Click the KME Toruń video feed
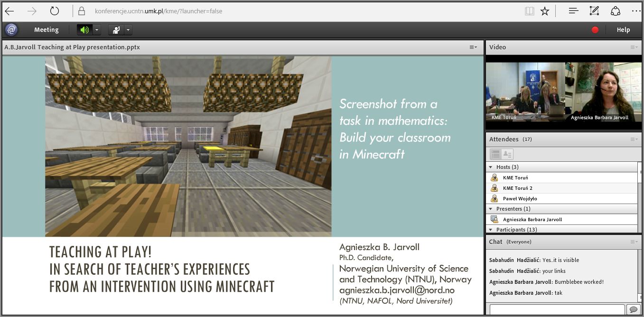This screenshot has width=644, height=317. (525, 92)
